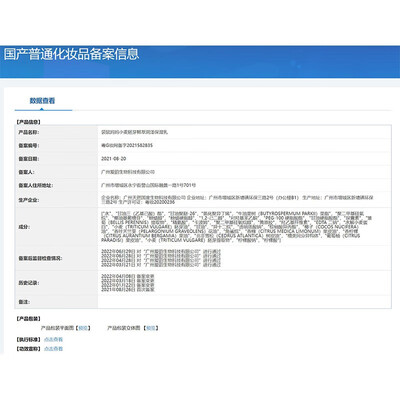This screenshot has height=400, width=400.
Task: Click the 备案日期 row label
Action: click(29, 159)
